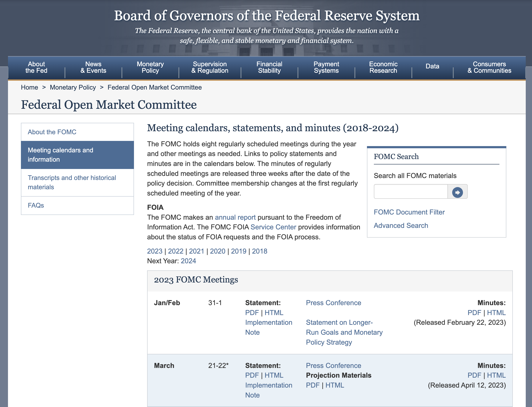Follow the FOIA Service Center link
Screen dimensions: 532x407
pos(273,227)
